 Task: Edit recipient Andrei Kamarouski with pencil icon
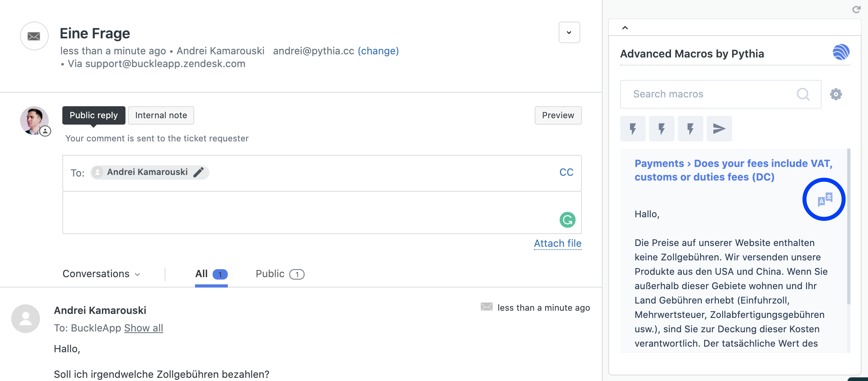click(x=199, y=172)
